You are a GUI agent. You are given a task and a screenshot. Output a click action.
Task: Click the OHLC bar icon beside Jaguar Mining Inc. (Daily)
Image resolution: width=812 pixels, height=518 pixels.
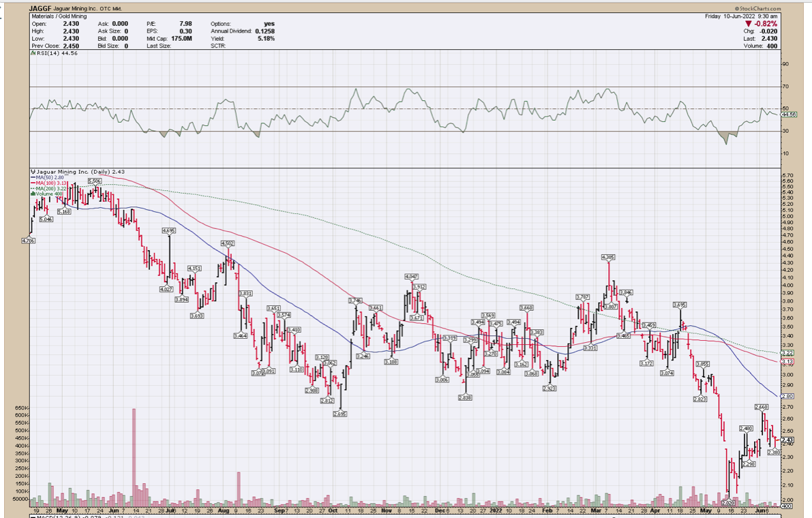[x=33, y=172]
